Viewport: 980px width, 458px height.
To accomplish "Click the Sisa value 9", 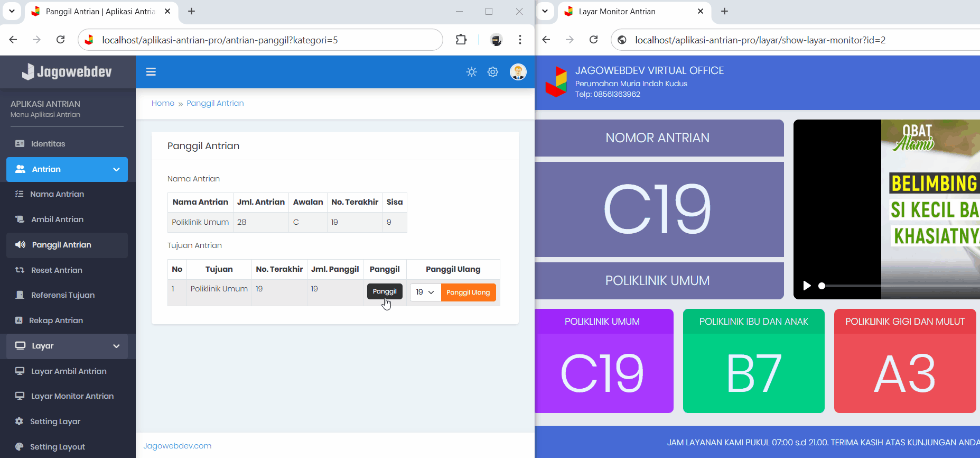I will click(x=389, y=222).
